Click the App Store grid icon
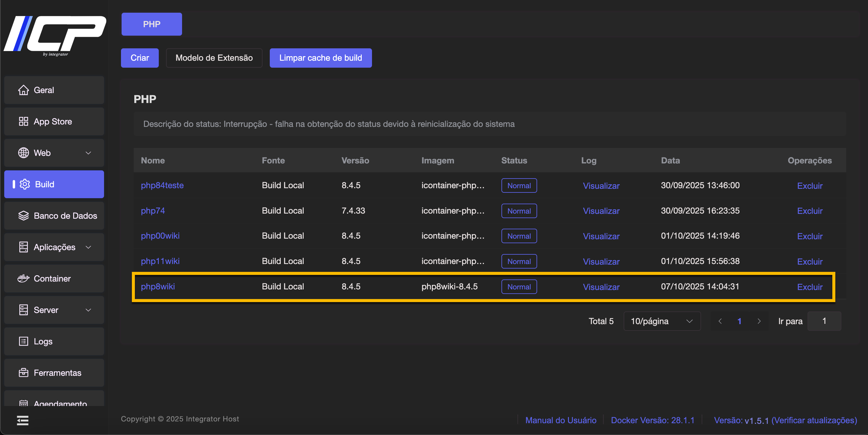Image resolution: width=868 pixels, height=435 pixels. [x=23, y=121]
